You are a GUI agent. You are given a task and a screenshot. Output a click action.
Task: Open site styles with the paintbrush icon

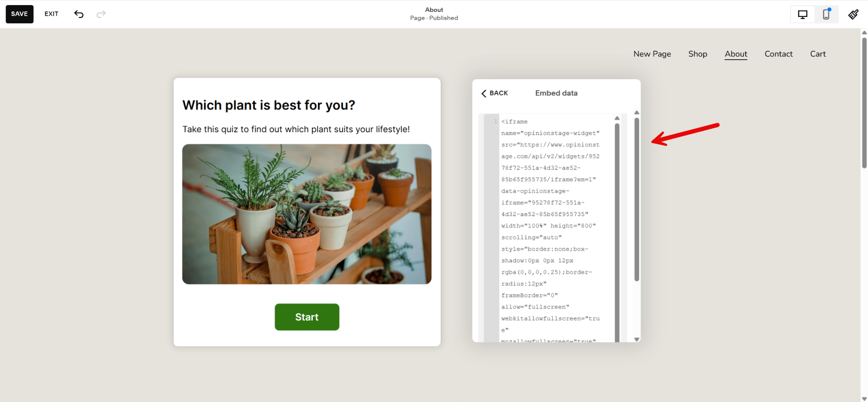point(853,14)
